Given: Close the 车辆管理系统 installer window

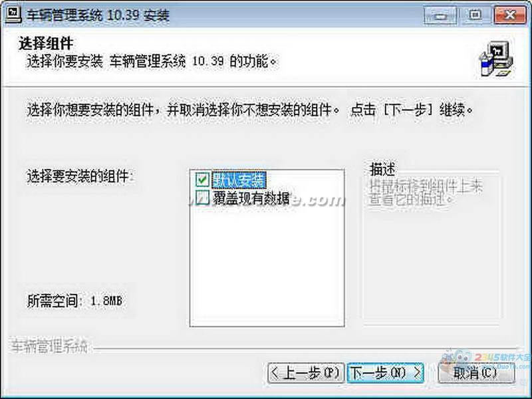Looking at the screenshot, I should [509, 15].
